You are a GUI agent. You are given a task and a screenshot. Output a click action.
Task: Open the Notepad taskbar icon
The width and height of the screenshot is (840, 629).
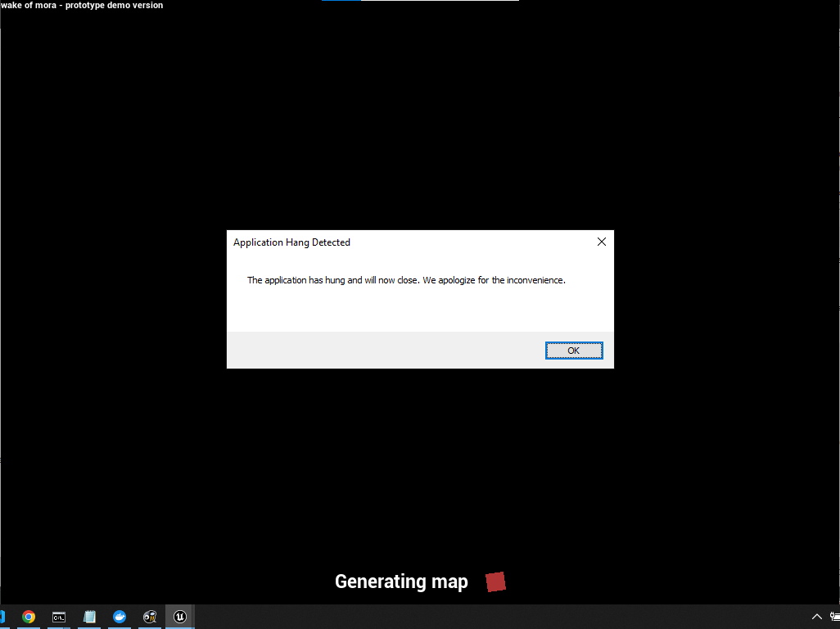[89, 617]
